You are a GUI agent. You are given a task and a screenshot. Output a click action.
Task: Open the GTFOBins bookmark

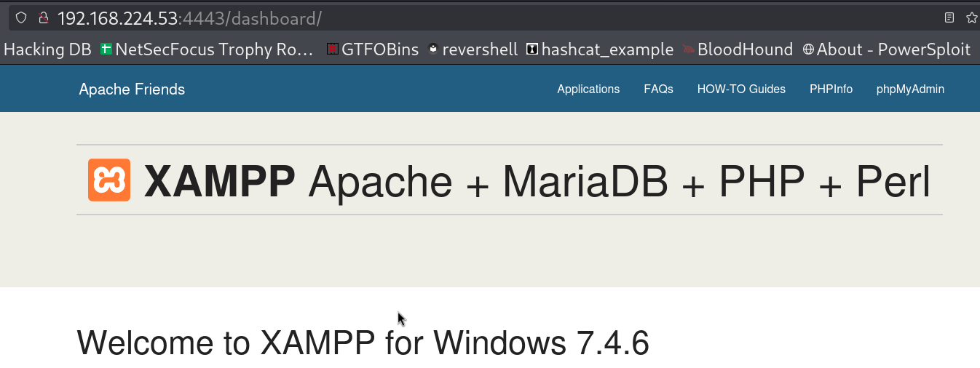click(x=373, y=49)
